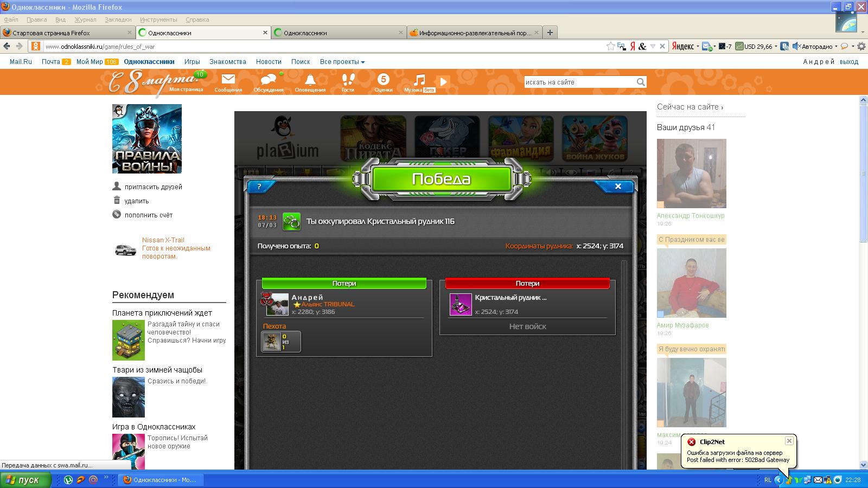Click Амир Музафаров friend name
The image size is (868, 488).
[x=683, y=325]
